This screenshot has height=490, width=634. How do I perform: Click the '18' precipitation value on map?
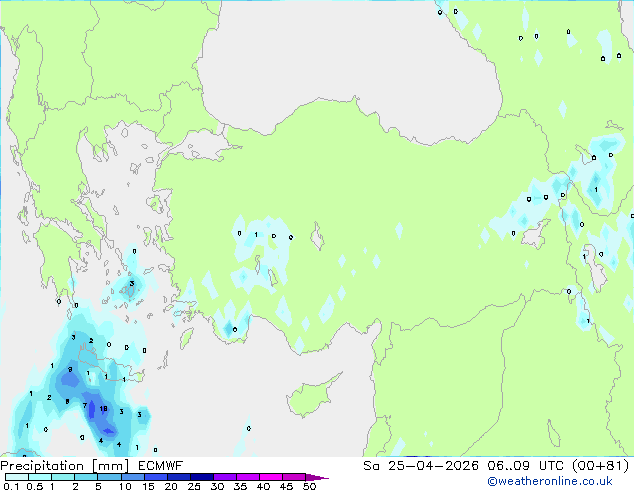click(104, 409)
